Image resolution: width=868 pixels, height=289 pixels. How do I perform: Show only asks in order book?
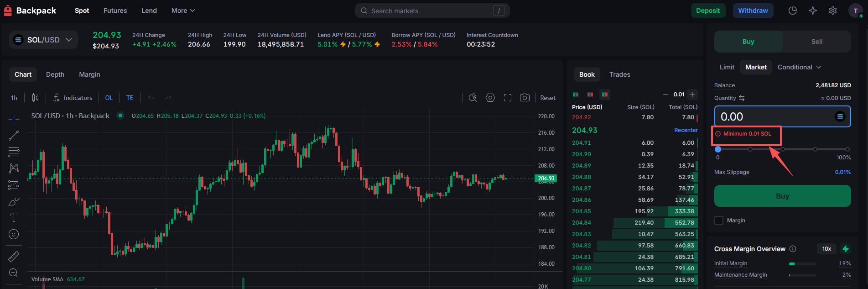click(590, 95)
